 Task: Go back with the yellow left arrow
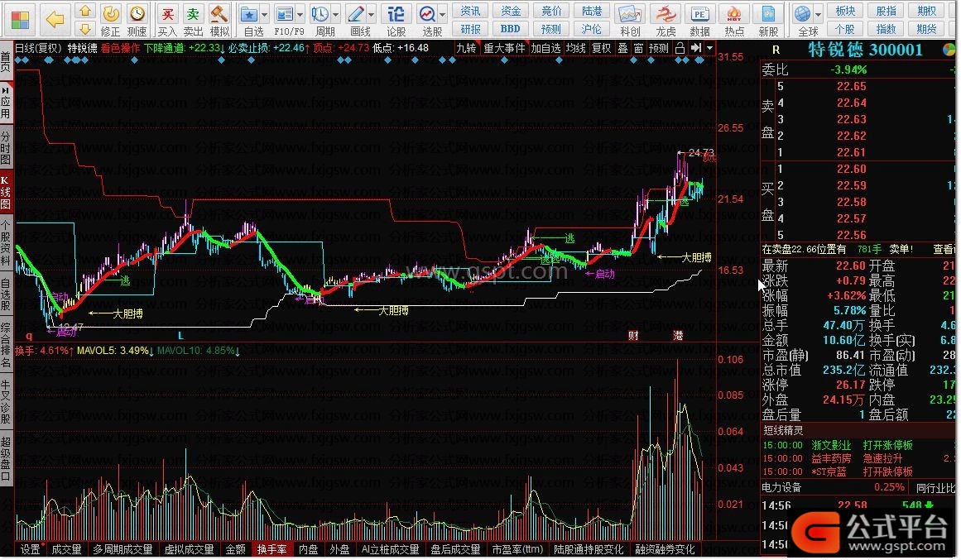pyautogui.click(x=55, y=20)
